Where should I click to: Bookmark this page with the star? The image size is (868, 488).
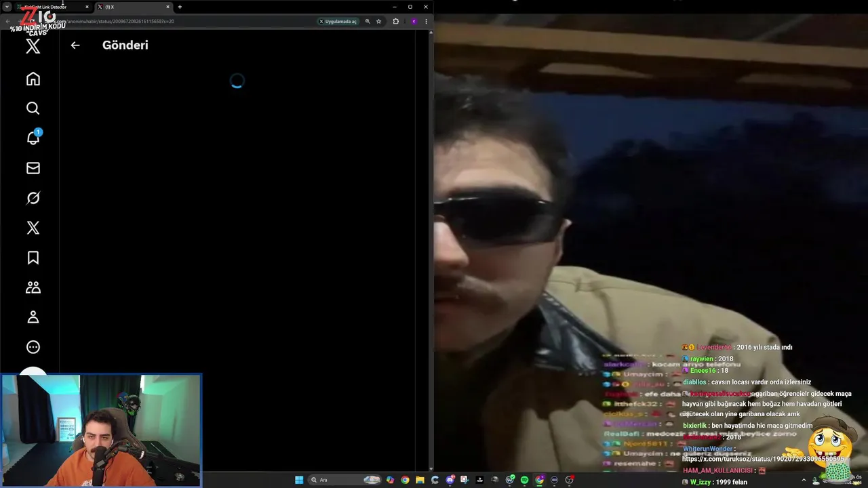[378, 21]
